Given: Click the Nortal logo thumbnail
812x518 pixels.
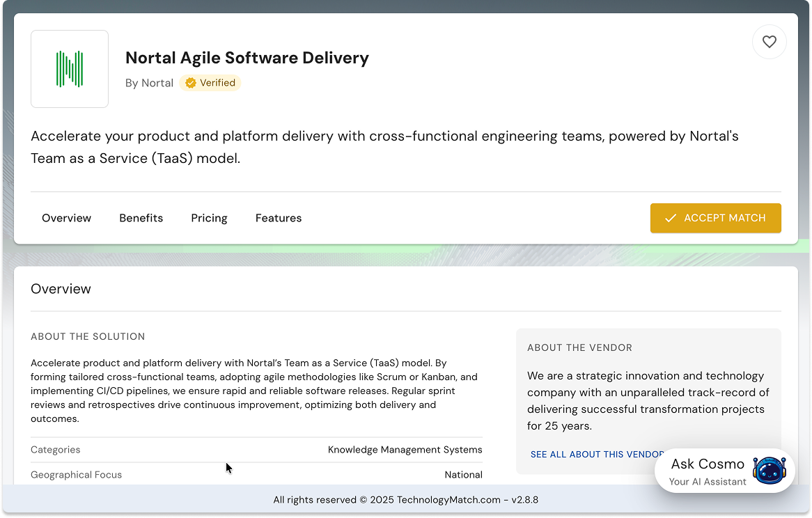Looking at the screenshot, I should point(70,69).
